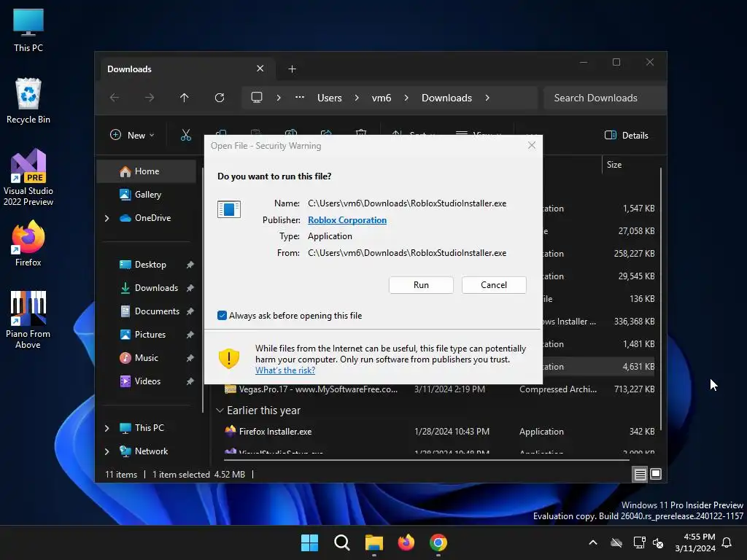This screenshot has width=747, height=560.
Task: Launch Visual Studio 2022 Preview shortcut
Action: pos(28,178)
